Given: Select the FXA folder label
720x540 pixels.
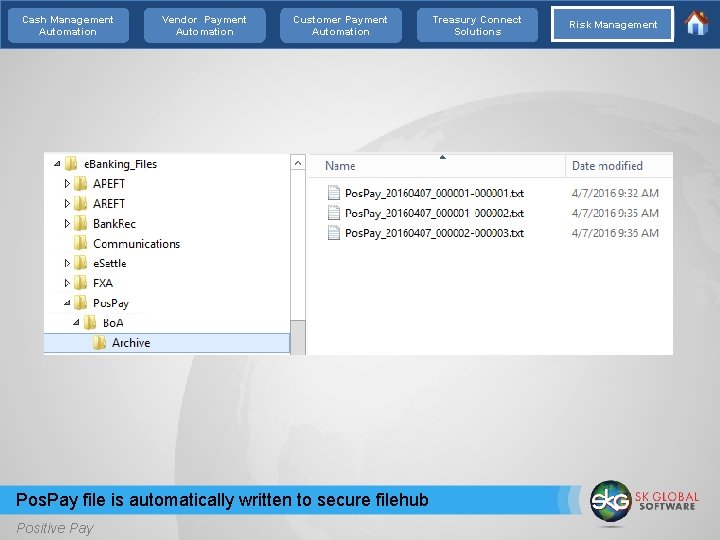Looking at the screenshot, I should tap(103, 283).
